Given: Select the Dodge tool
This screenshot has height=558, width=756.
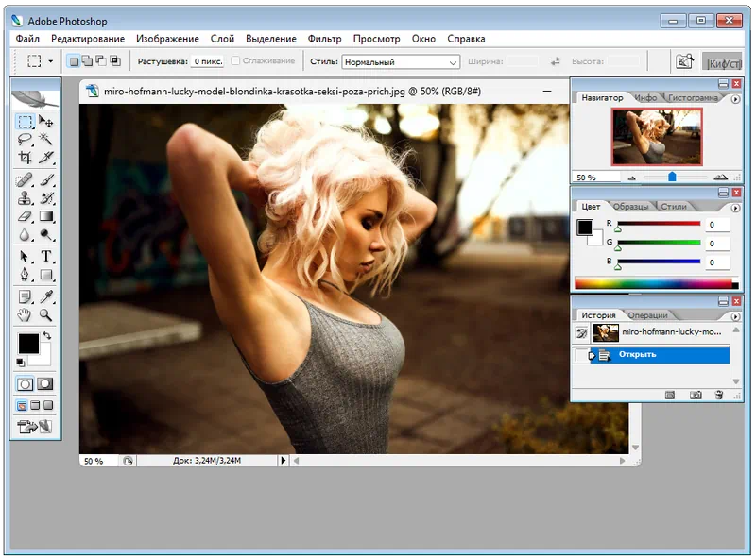Looking at the screenshot, I should click(46, 235).
